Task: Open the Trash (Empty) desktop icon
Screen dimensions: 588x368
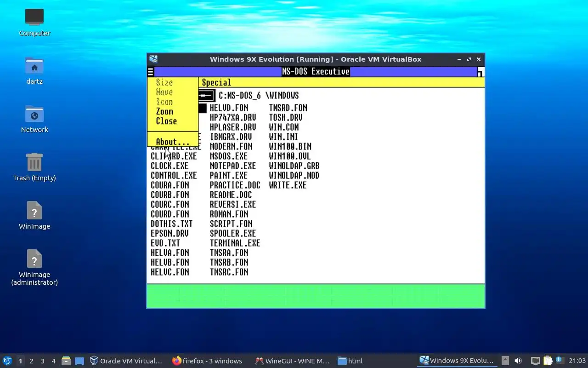Action: [x=34, y=162]
